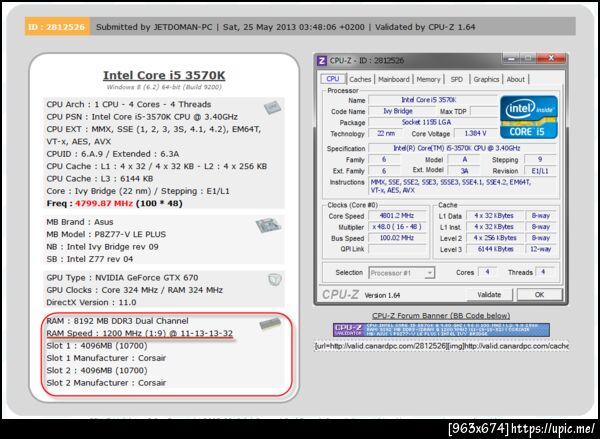This screenshot has width=600, height=439.
Task: Click the Intel Core i5 logo badge
Action: 528,117
